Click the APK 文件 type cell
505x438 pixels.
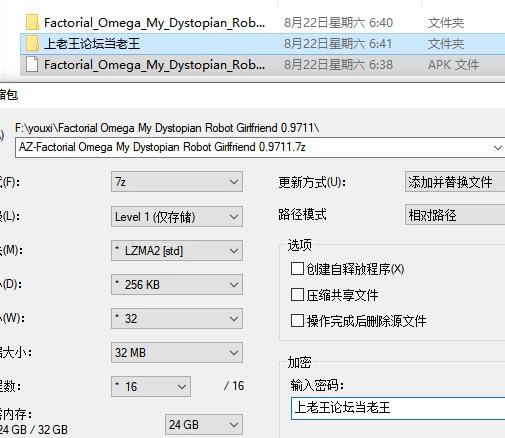click(x=453, y=65)
